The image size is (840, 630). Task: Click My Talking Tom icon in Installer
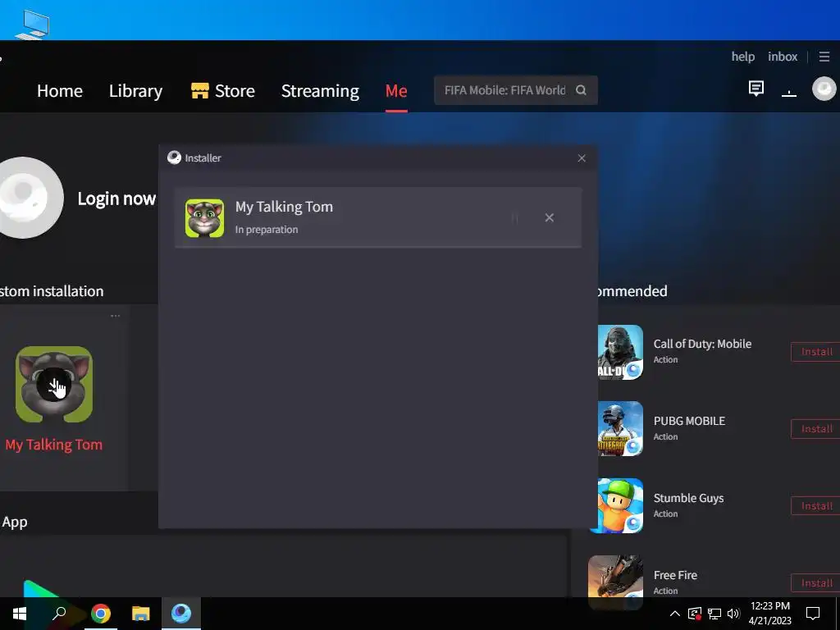[204, 218]
